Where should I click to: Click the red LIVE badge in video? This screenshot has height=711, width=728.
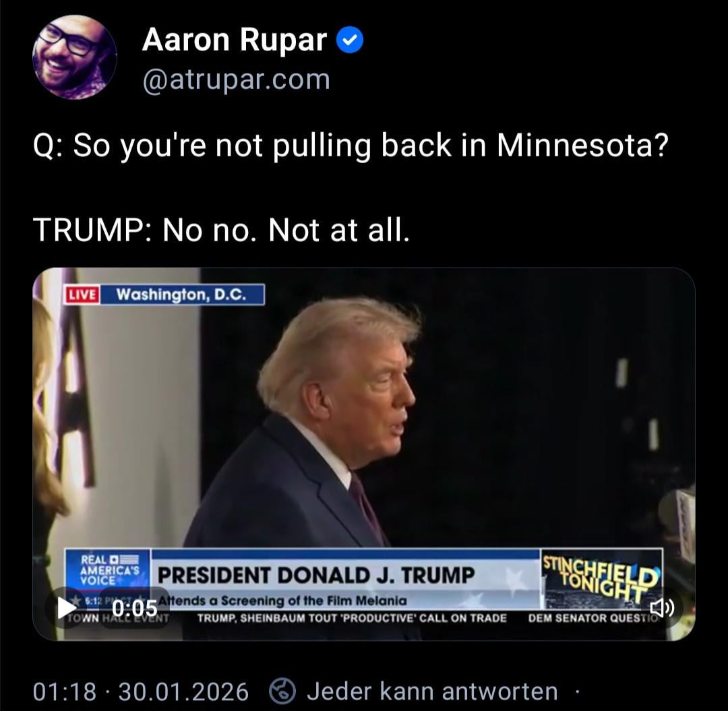[83, 295]
